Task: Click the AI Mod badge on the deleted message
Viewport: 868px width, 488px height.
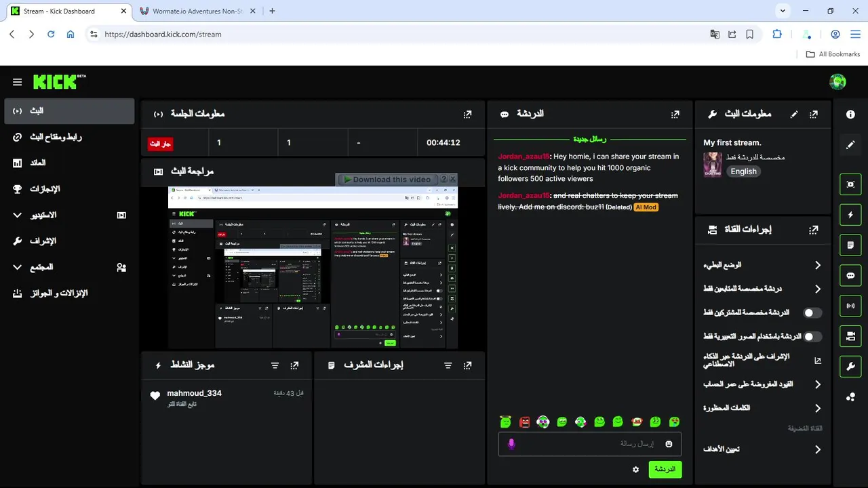Action: tap(646, 207)
